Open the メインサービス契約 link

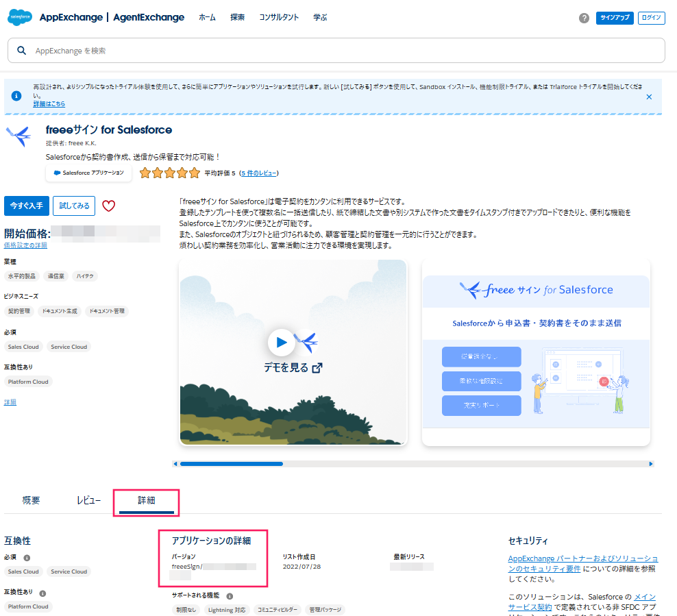(x=582, y=602)
